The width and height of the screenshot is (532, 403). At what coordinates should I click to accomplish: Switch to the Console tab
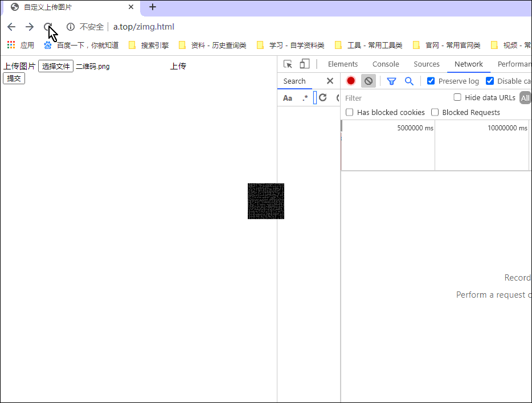click(x=386, y=64)
